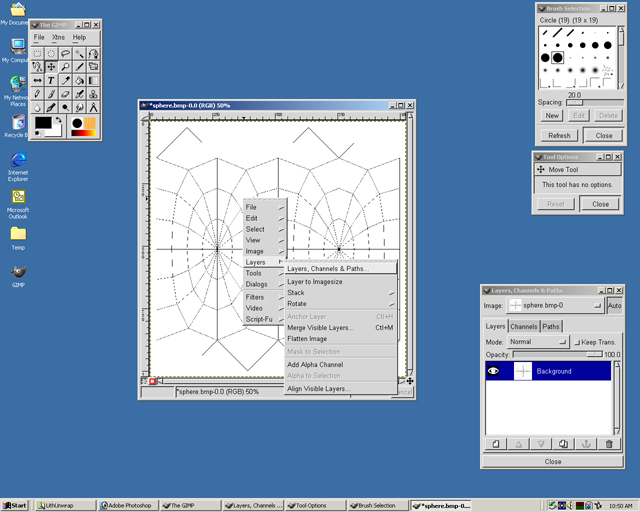
Task: Click Refresh in Brush Selection dialog
Action: pyautogui.click(x=559, y=136)
